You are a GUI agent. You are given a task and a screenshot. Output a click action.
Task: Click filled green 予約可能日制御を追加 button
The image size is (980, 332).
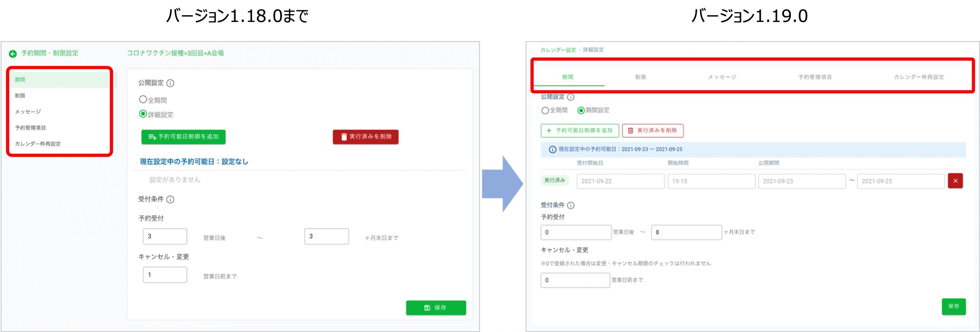[x=183, y=137]
